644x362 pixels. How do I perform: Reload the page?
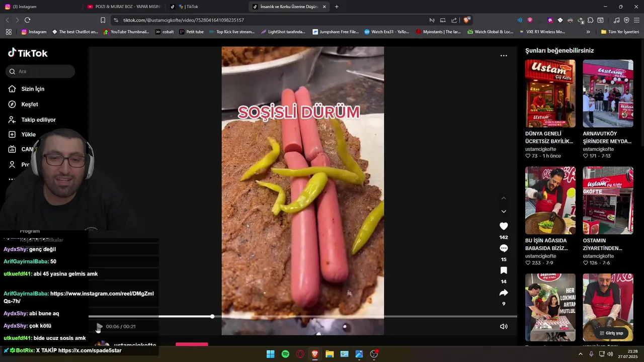click(x=27, y=20)
